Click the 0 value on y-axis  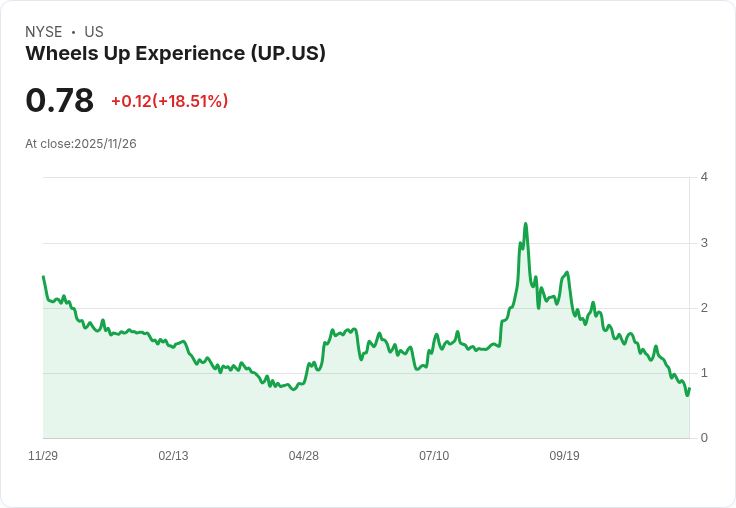coord(704,438)
